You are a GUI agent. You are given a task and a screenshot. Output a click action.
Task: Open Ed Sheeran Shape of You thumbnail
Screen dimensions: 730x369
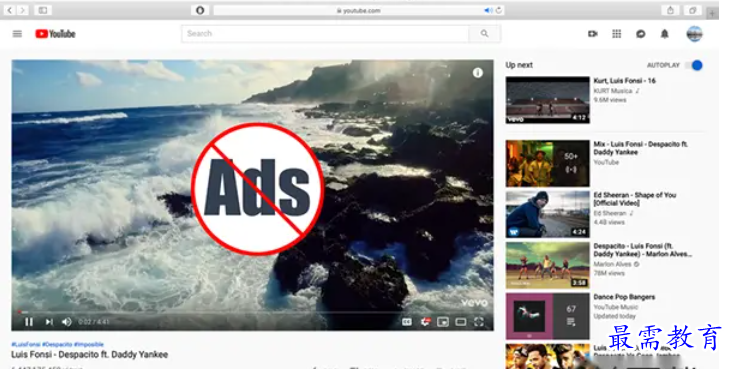tap(548, 214)
